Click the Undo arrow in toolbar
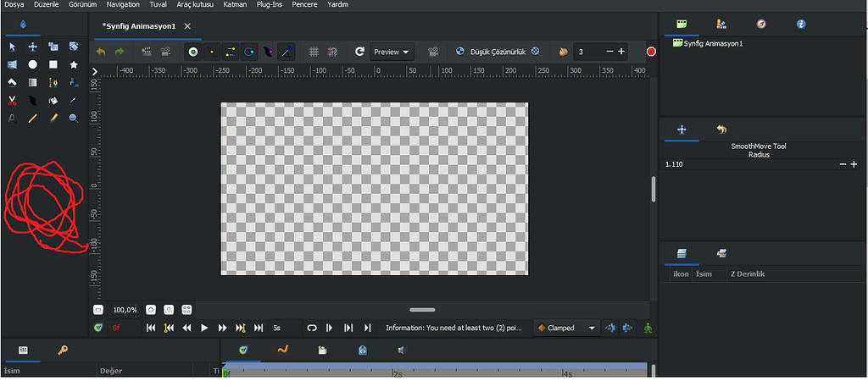Image resolution: width=868 pixels, height=392 pixels. [101, 52]
